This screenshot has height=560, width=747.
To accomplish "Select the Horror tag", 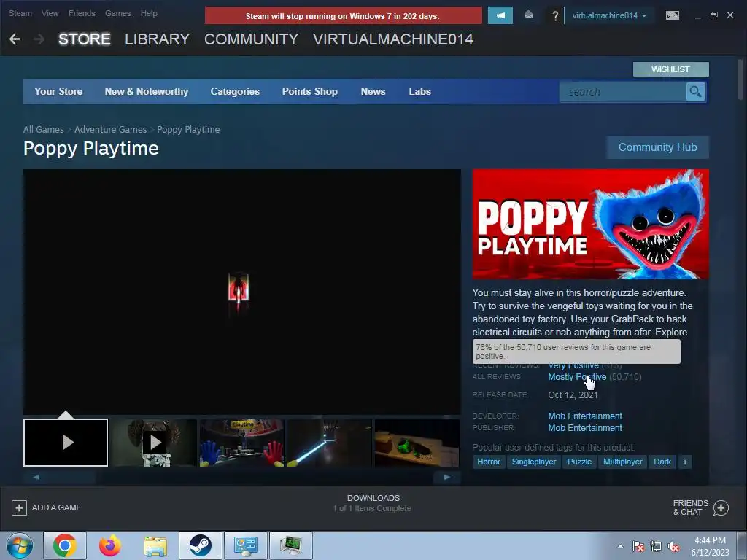I will (x=488, y=462).
